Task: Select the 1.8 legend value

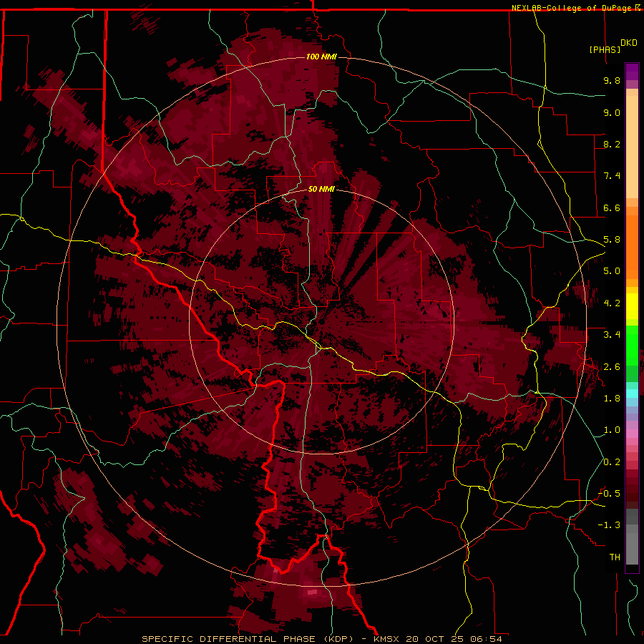Action: pos(612,399)
